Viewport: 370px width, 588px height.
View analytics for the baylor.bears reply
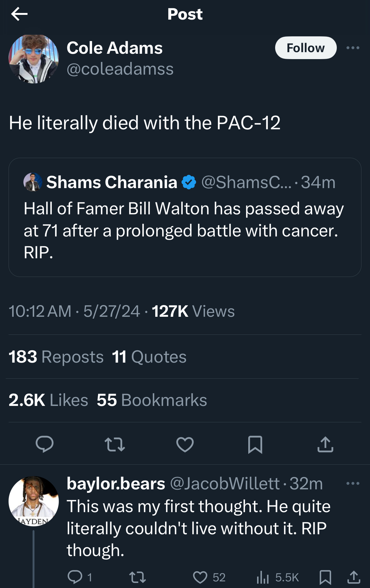(x=278, y=577)
